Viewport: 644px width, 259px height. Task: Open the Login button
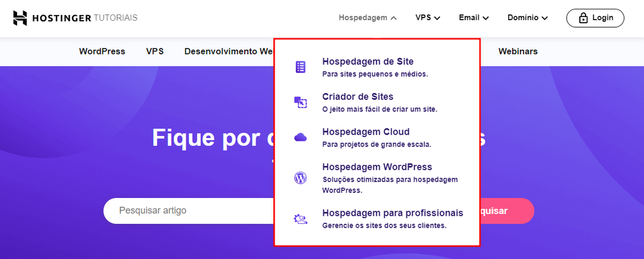(595, 18)
